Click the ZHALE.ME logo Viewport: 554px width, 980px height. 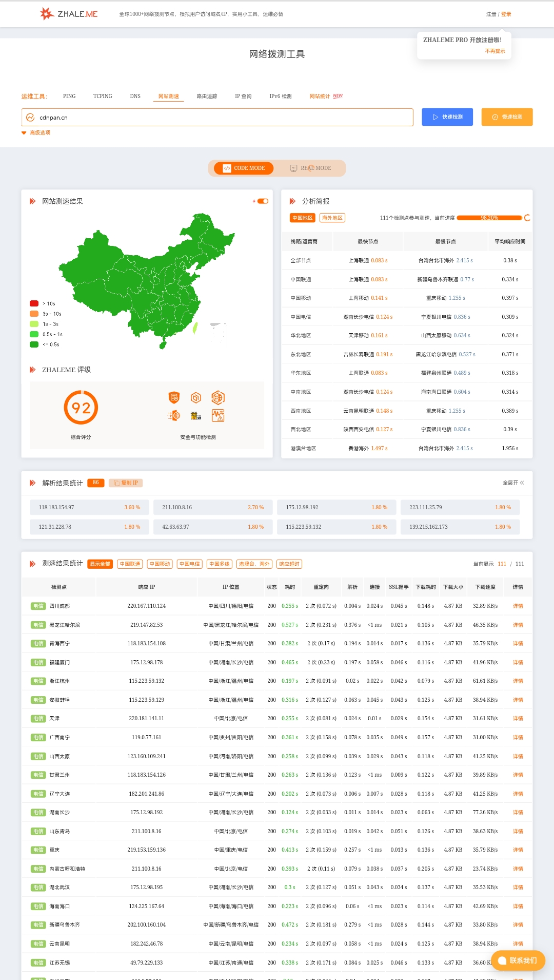[x=68, y=14]
